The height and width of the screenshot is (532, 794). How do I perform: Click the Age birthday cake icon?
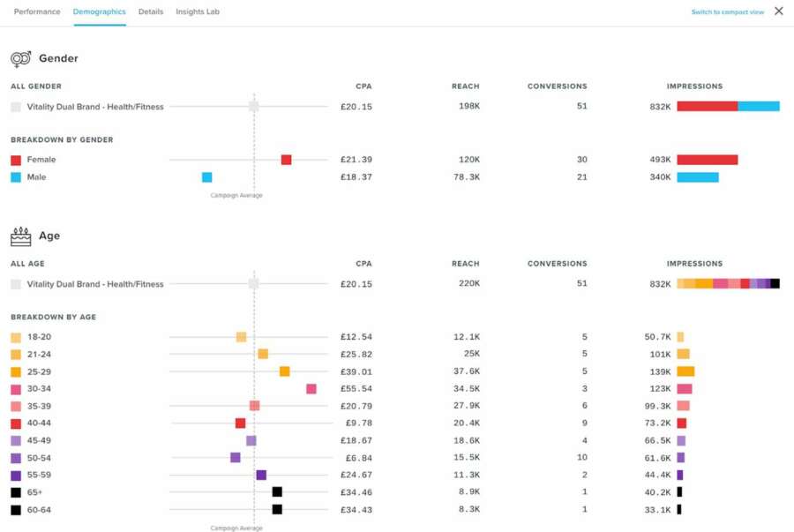[x=20, y=236]
